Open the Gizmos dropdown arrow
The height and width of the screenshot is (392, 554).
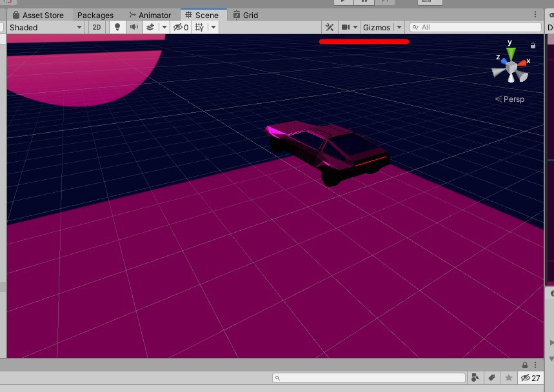(x=399, y=27)
